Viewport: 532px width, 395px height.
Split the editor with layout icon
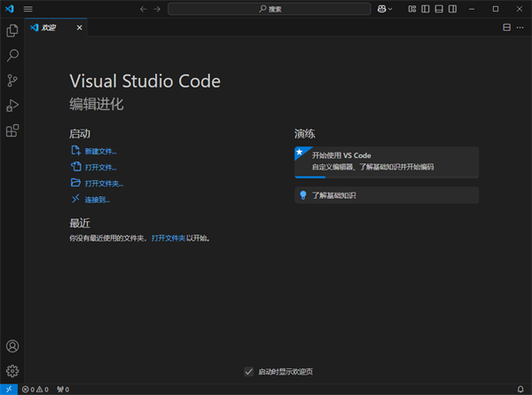(506, 28)
